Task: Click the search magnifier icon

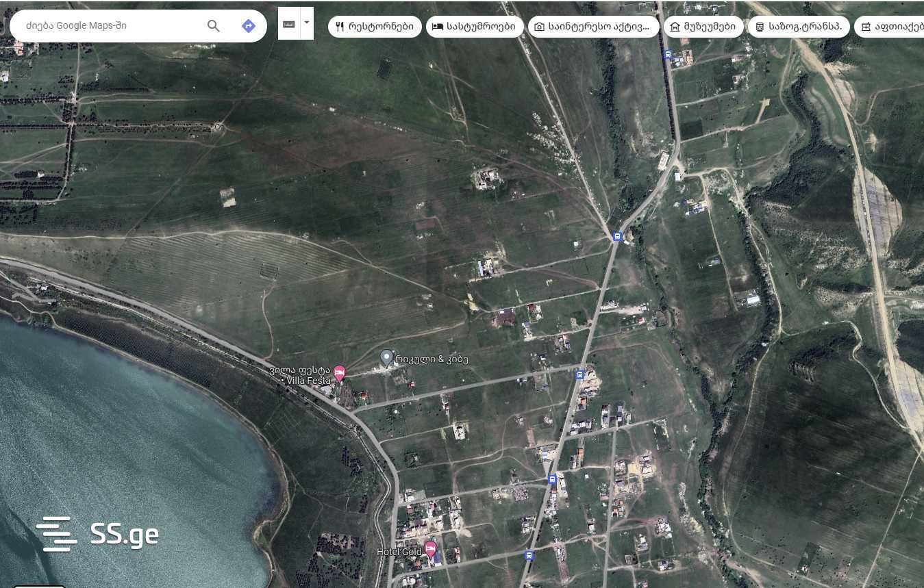Action: tap(214, 26)
